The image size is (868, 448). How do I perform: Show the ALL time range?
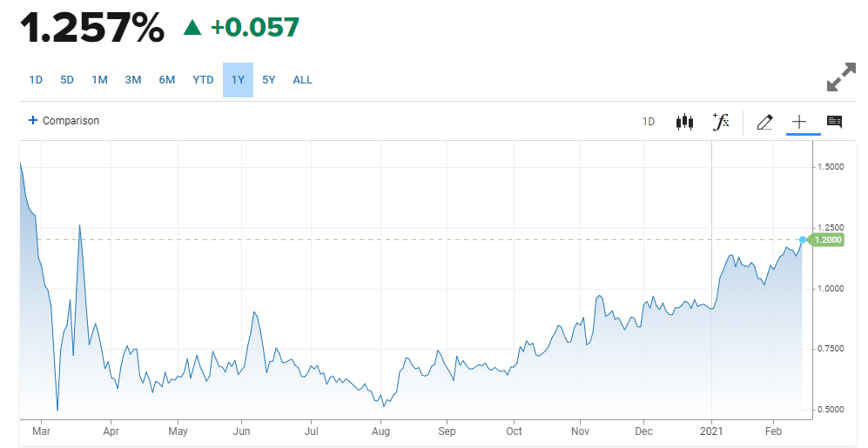click(302, 80)
